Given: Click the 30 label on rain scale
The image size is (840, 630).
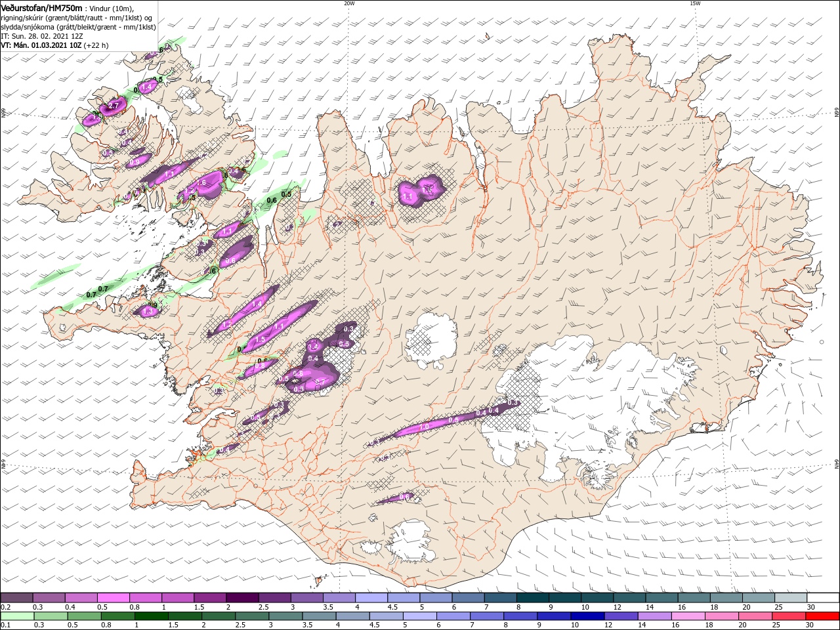Looking at the screenshot, I should 811,625.
